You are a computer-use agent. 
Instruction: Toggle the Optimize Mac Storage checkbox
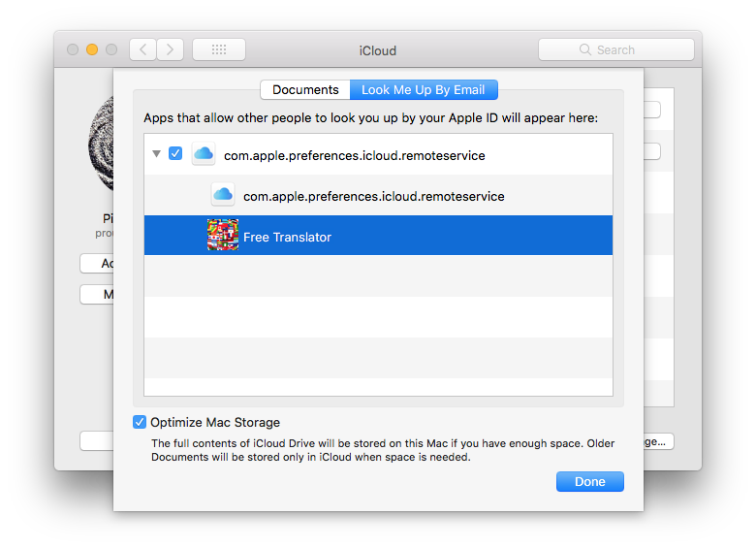pos(140,422)
